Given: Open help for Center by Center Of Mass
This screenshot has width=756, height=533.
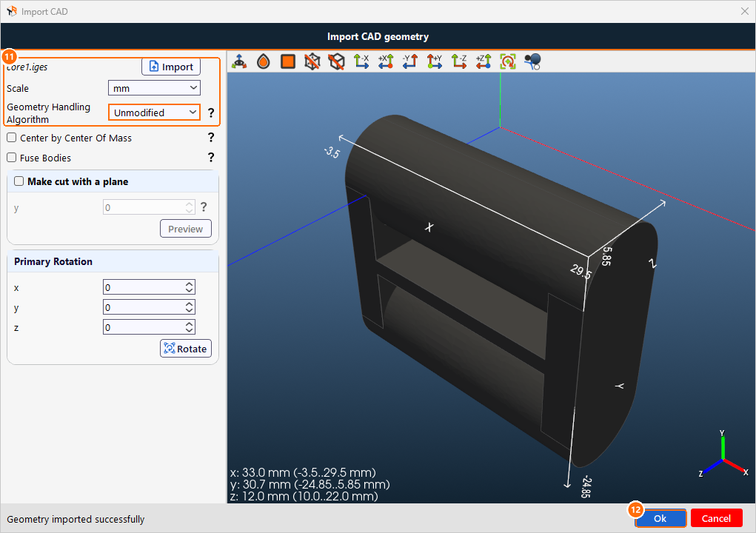Looking at the screenshot, I should [211, 138].
